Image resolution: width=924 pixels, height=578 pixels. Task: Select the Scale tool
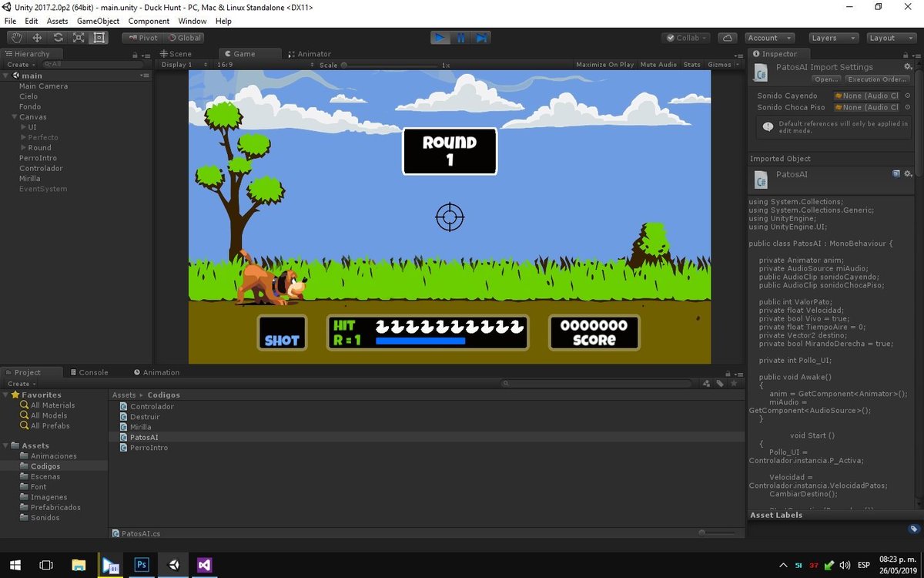[x=79, y=37]
